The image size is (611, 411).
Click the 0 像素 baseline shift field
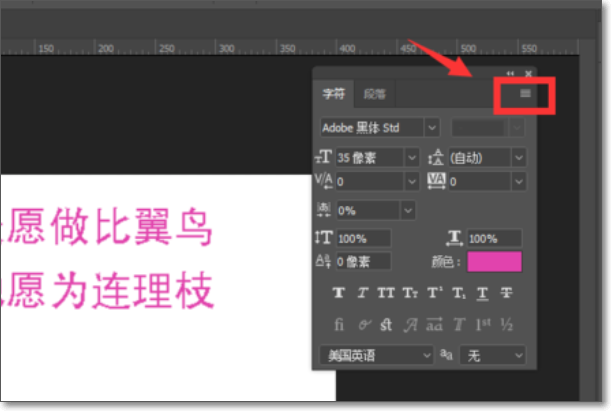pyautogui.click(x=363, y=261)
